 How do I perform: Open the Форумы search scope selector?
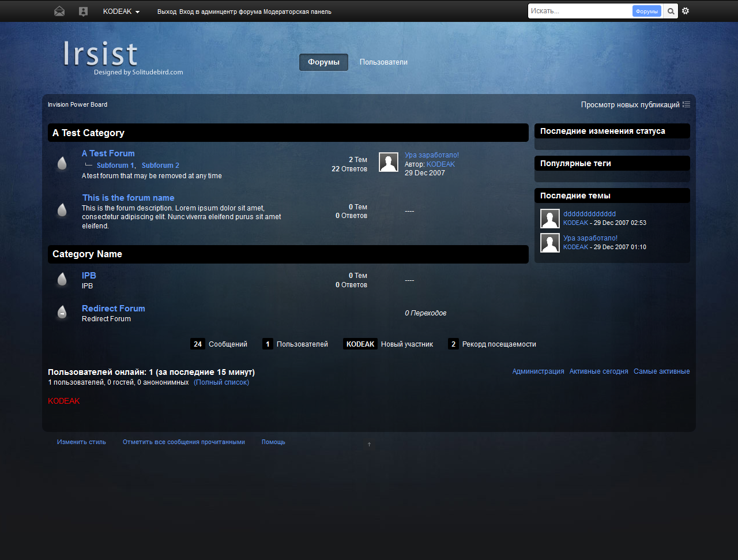click(646, 12)
